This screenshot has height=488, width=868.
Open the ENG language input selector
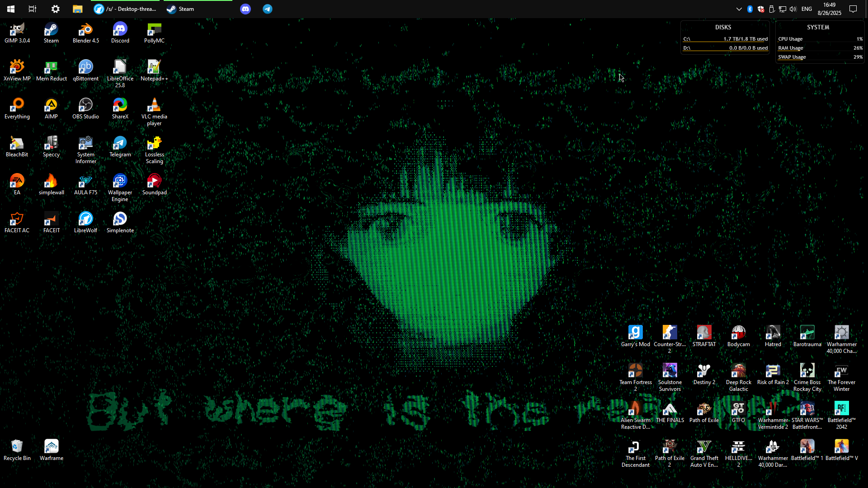coord(807,9)
